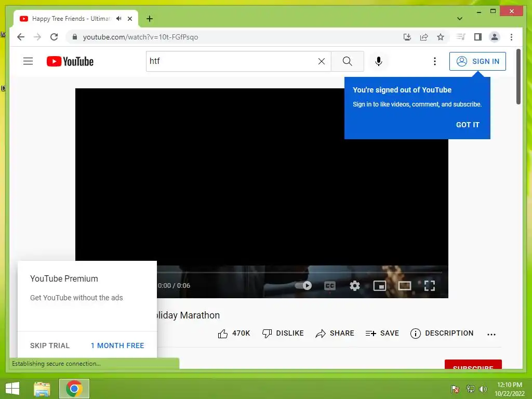Open the media control icon in Chrome toolbar
This screenshot has width=532, height=399.
tap(461, 37)
